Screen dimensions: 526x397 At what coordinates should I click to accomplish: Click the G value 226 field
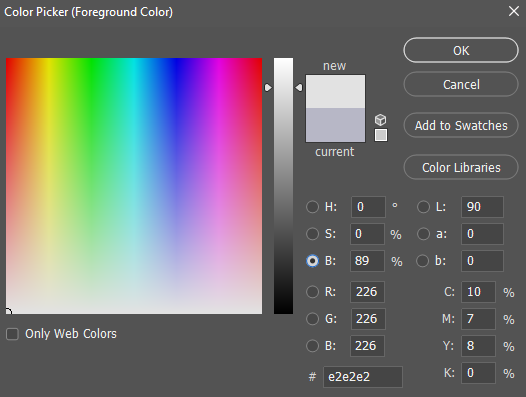(x=368, y=319)
